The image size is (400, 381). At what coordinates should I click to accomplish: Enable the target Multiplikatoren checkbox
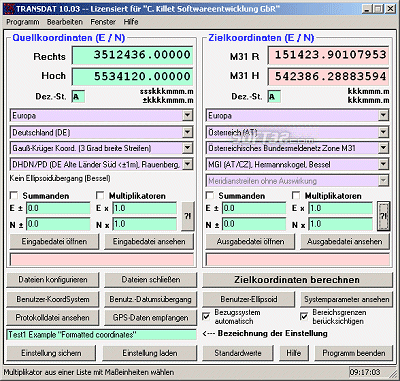[296, 195]
